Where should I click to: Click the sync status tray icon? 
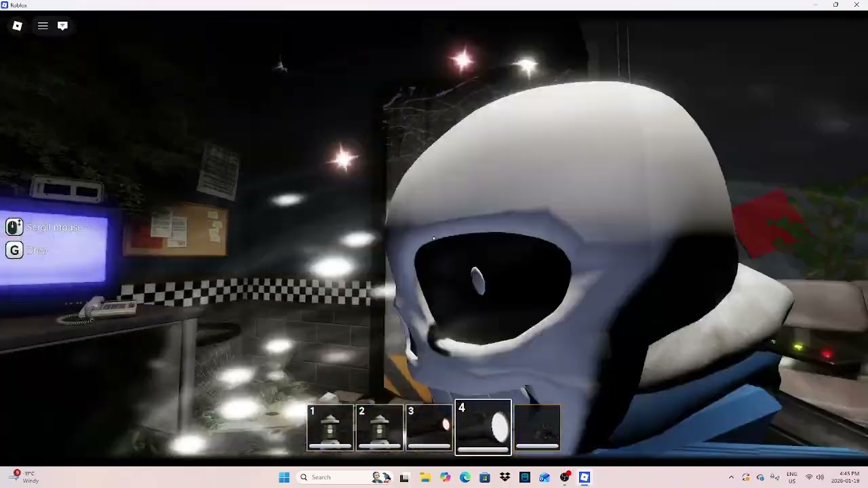(x=746, y=477)
